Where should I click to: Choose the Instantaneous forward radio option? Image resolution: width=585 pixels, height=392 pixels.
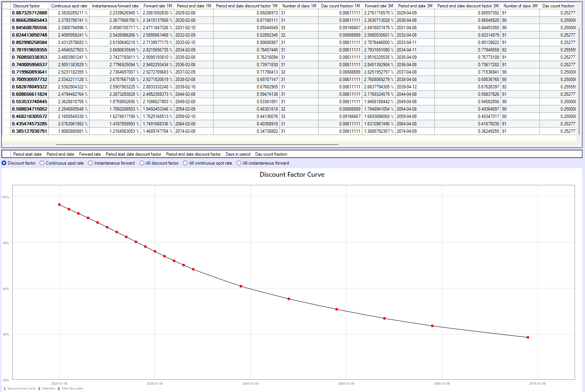pos(90,163)
